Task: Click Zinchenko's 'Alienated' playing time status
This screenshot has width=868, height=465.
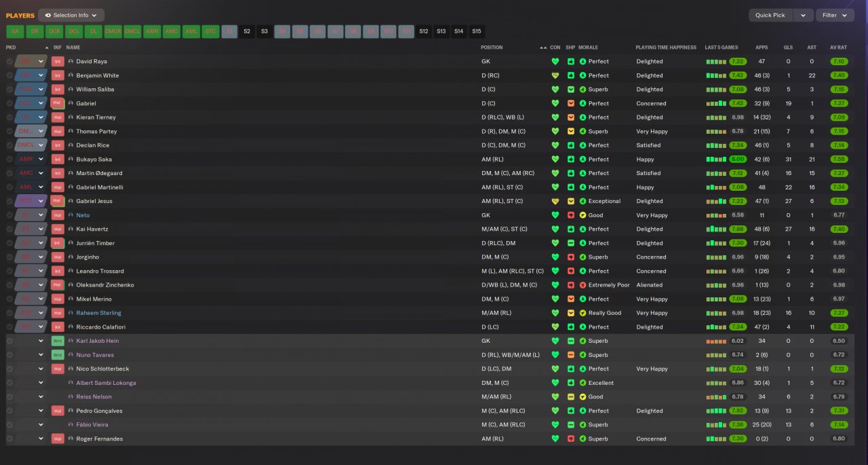Action: tap(650, 285)
